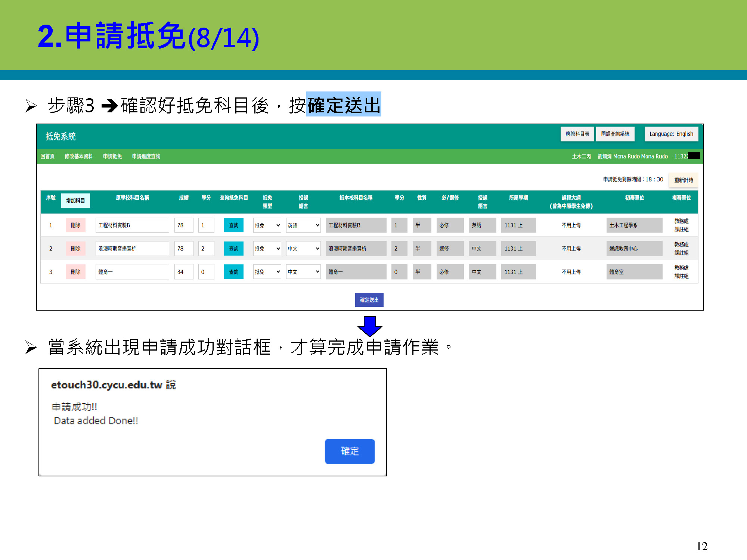747x560 pixels.
Task: Open the 抵免 type dropdown in row 2
Action: click(267, 249)
